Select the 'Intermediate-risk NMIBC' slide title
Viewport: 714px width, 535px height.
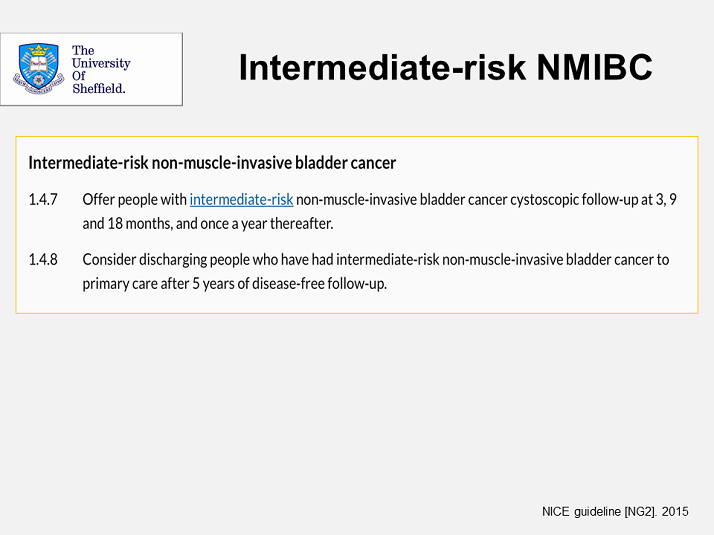(x=445, y=67)
